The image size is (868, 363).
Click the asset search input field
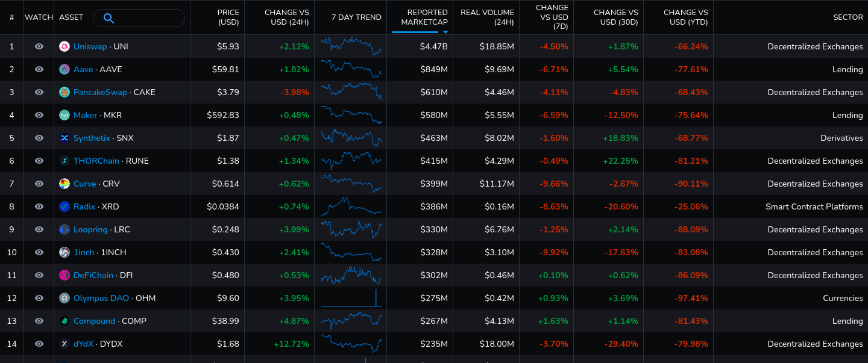tap(139, 18)
